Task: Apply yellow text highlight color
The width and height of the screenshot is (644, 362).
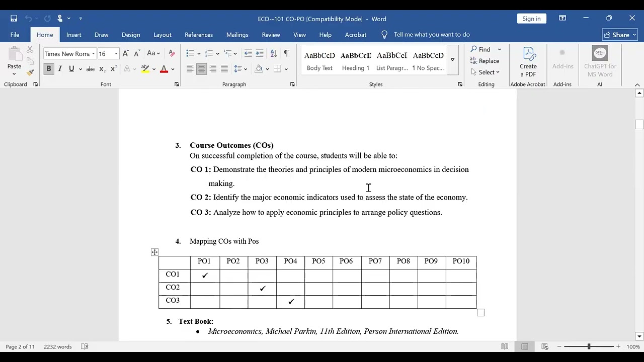Action: coord(145,69)
